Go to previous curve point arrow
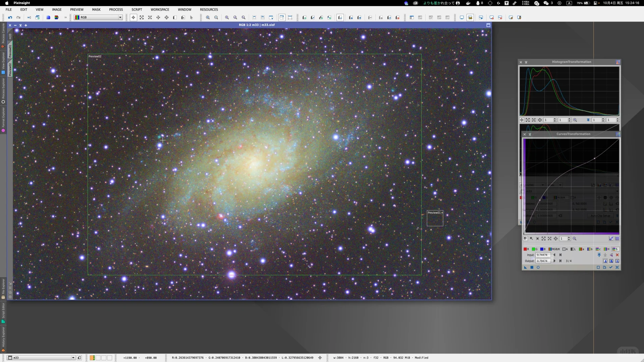This screenshot has height=362, width=644. [x=554, y=255]
